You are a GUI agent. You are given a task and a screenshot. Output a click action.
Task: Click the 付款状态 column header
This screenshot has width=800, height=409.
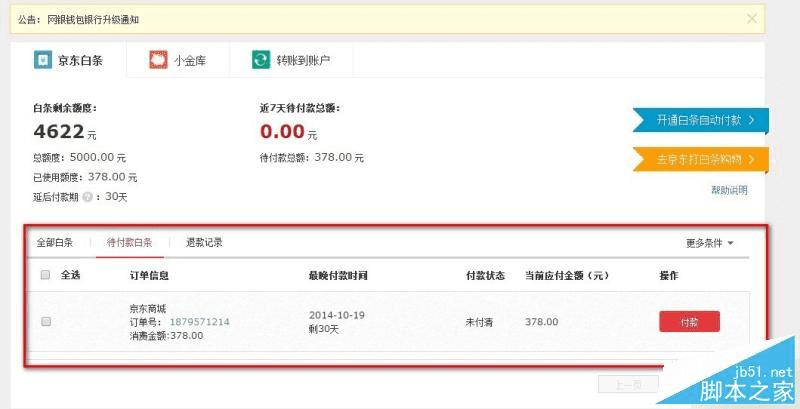click(485, 276)
